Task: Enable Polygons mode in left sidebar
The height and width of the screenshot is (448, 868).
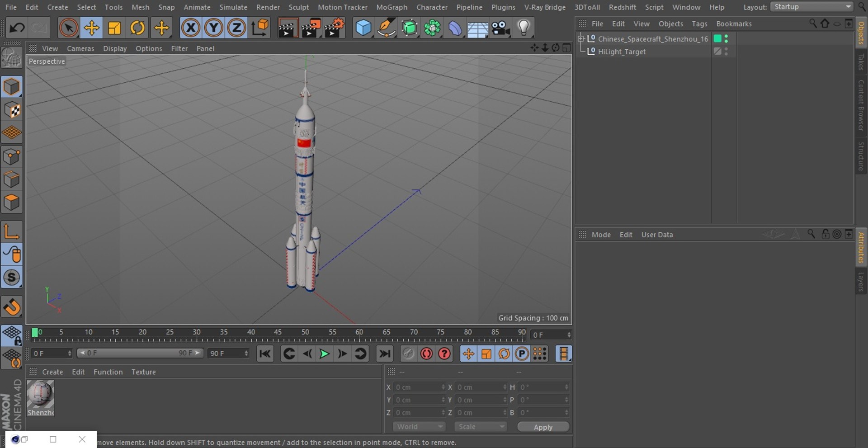Action: [12, 202]
